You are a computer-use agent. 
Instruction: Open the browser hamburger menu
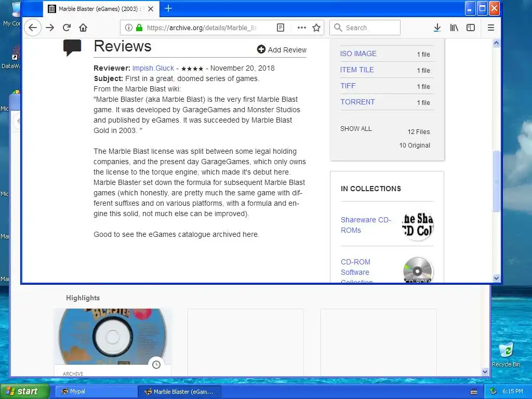(490, 28)
